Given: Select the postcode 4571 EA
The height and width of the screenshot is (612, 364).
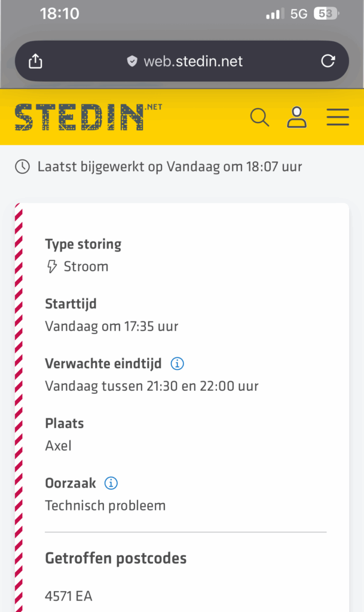Looking at the screenshot, I should pos(69,596).
